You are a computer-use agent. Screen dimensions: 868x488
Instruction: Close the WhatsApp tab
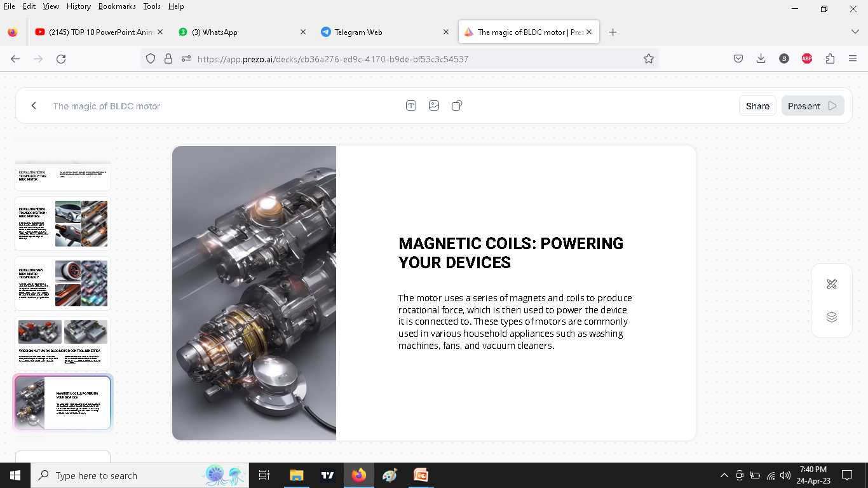(x=302, y=32)
